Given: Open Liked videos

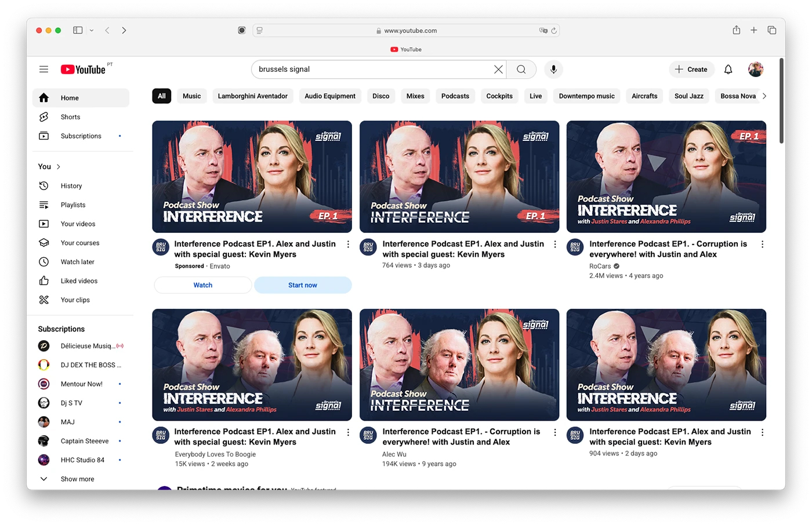Looking at the screenshot, I should pos(81,281).
